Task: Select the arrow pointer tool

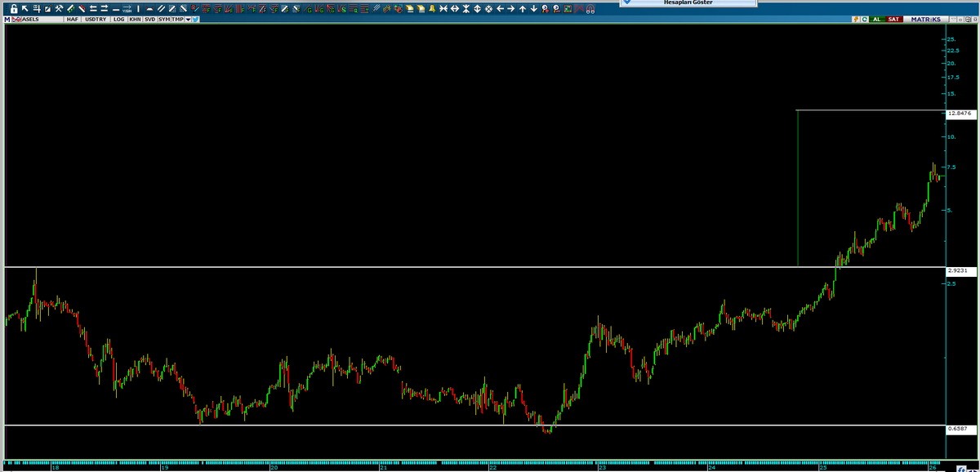Action: point(25,9)
